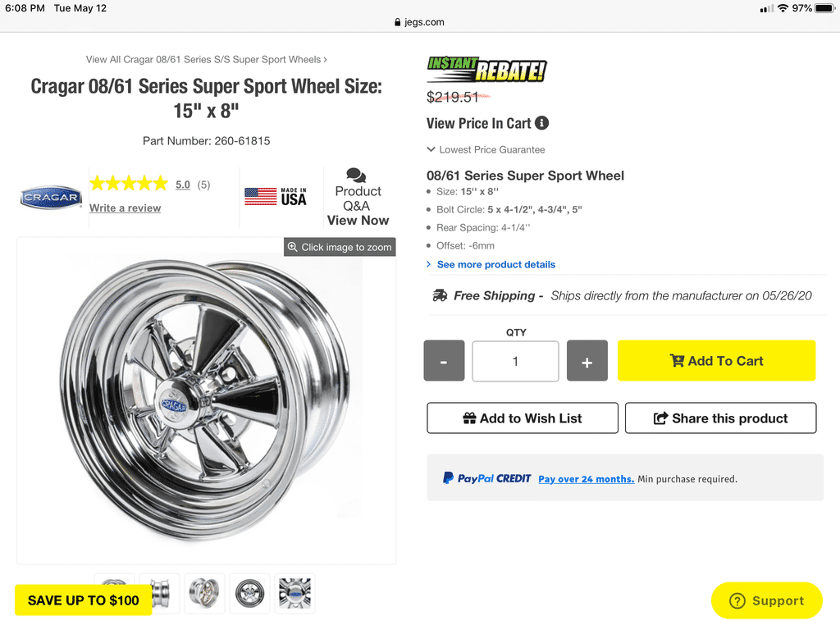This screenshot has height=630, width=840.
Task: Open the Support help button
Action: point(766,600)
